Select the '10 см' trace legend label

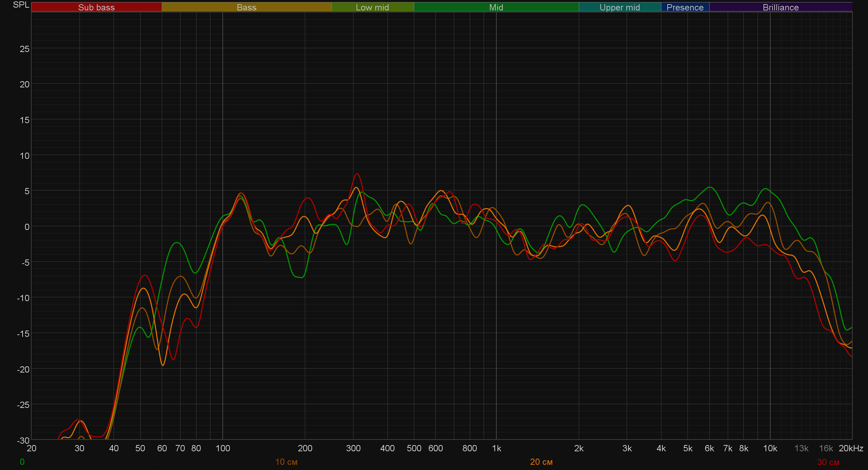(x=286, y=462)
